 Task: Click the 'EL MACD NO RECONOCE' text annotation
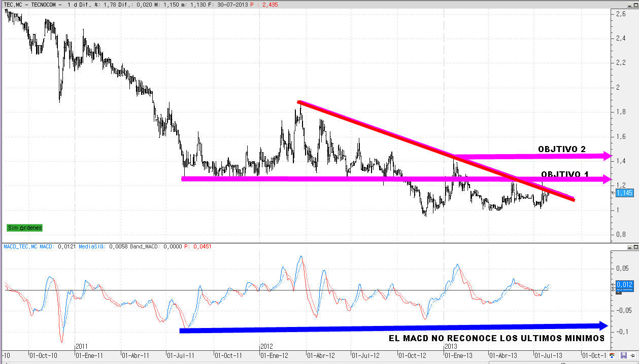pos(492,338)
